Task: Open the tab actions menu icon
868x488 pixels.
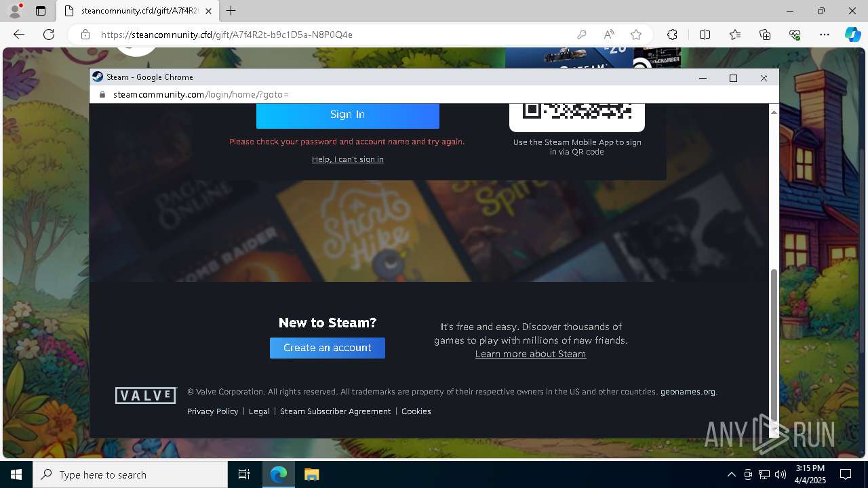Action: pyautogui.click(x=41, y=11)
